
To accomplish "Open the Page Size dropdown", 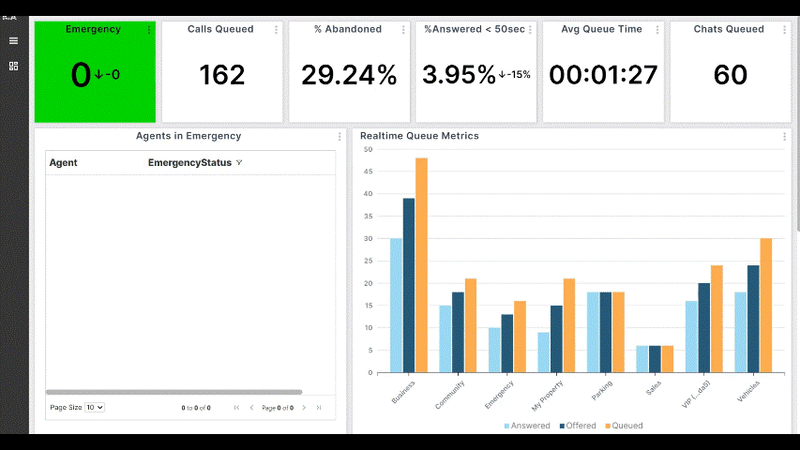I will point(94,407).
